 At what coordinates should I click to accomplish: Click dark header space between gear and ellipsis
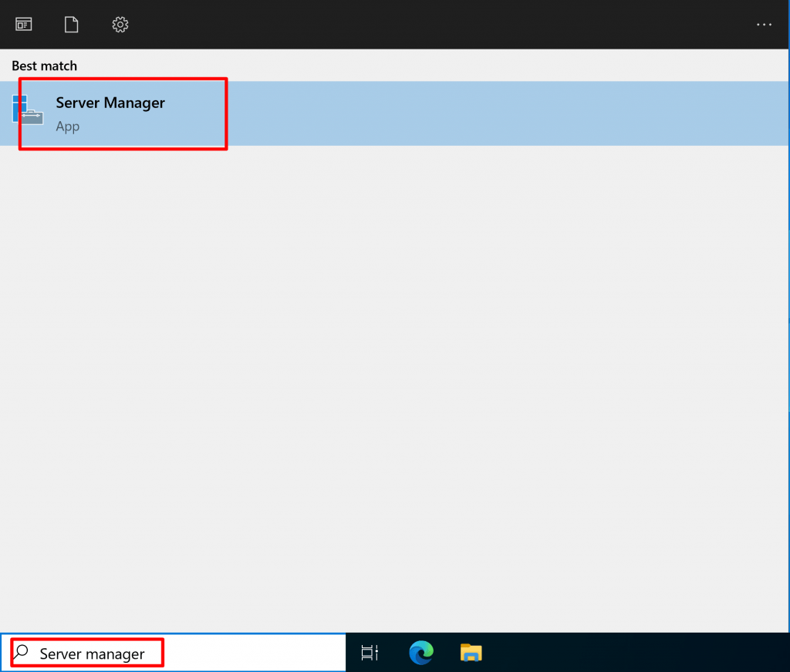[x=440, y=25]
